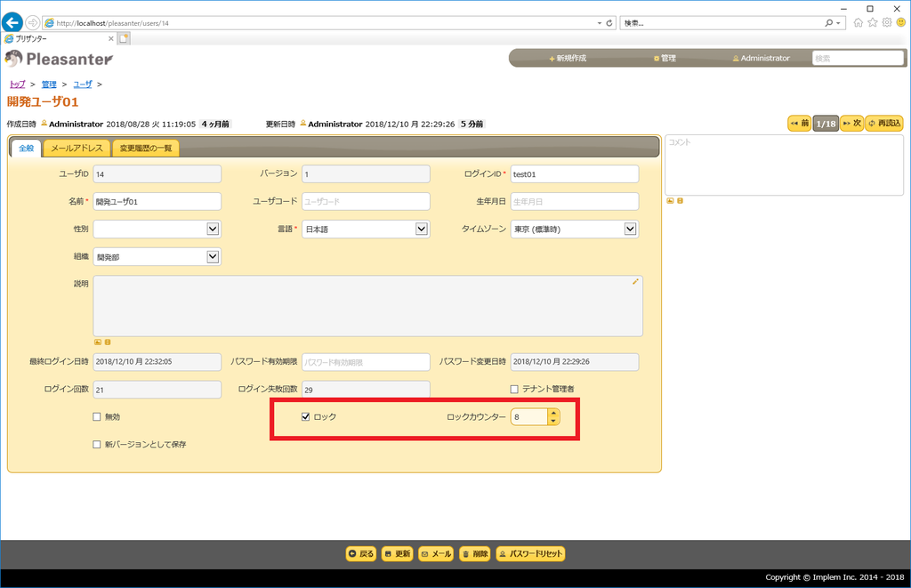Click the 生年月日 input field

coord(575,202)
